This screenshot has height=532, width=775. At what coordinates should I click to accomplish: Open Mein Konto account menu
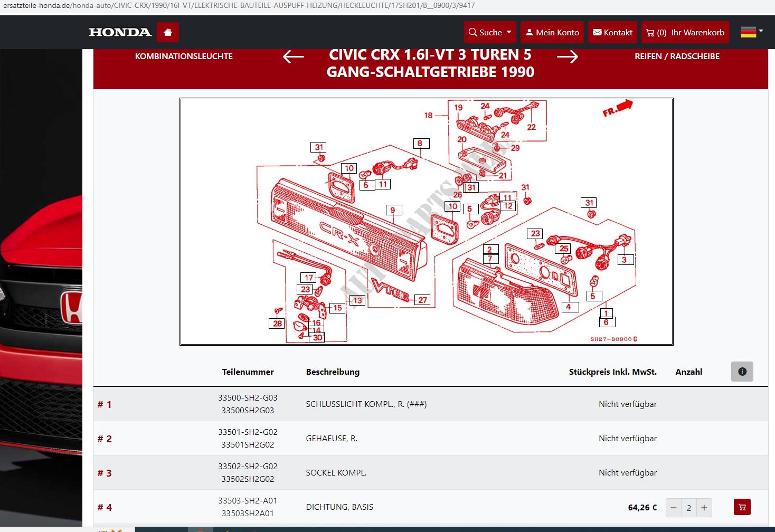[x=552, y=32]
